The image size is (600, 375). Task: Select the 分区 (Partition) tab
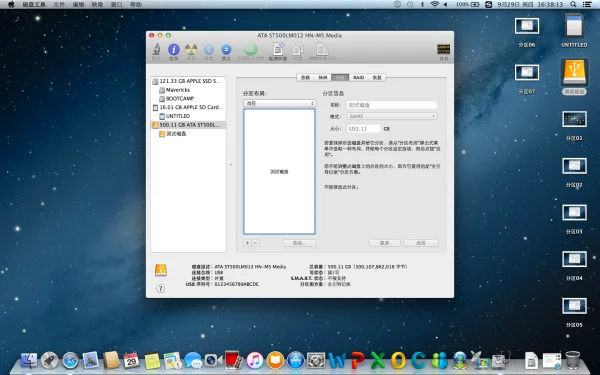click(x=340, y=78)
